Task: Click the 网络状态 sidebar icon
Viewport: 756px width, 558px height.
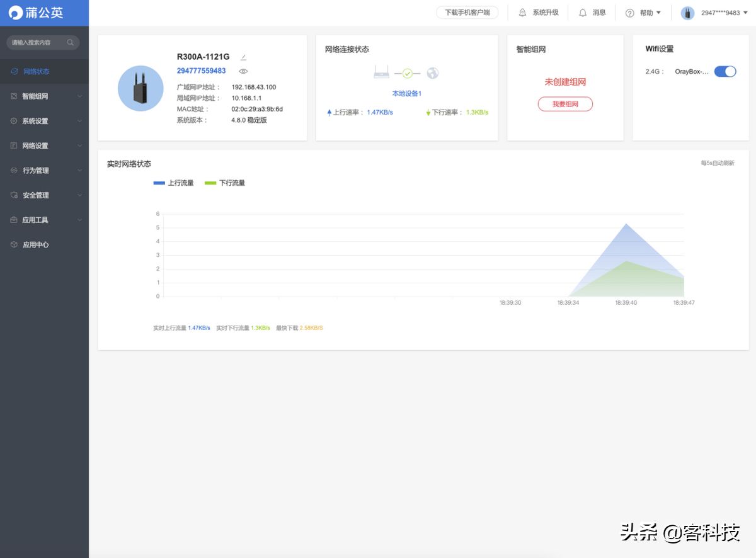Action: click(x=14, y=72)
